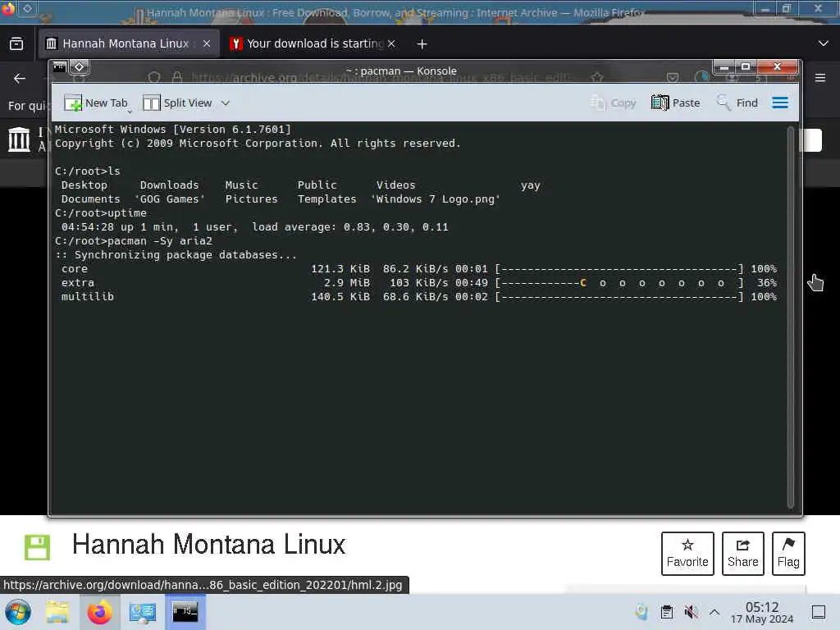Switch to Your download is starting tab
840x630 pixels.
coord(314,43)
